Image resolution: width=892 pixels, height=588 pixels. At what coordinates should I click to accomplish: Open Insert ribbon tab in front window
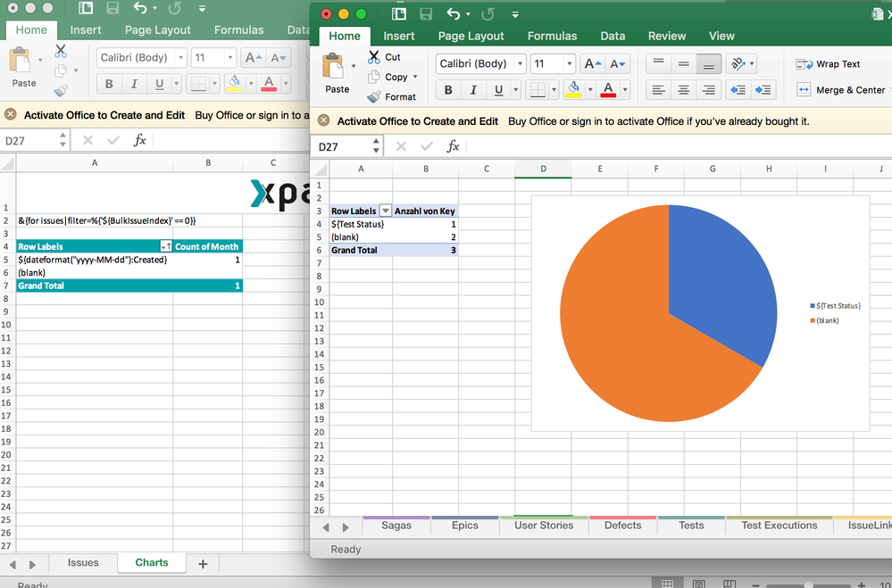(399, 36)
